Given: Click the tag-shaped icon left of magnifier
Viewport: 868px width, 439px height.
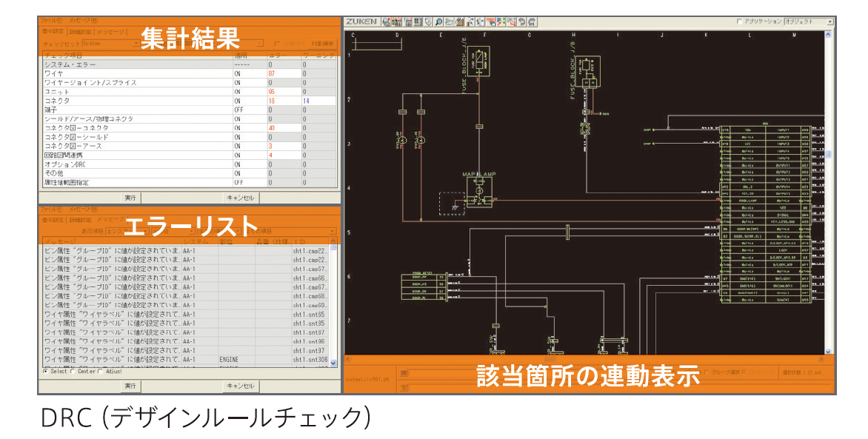Looking at the screenshot, I should coord(428,21).
